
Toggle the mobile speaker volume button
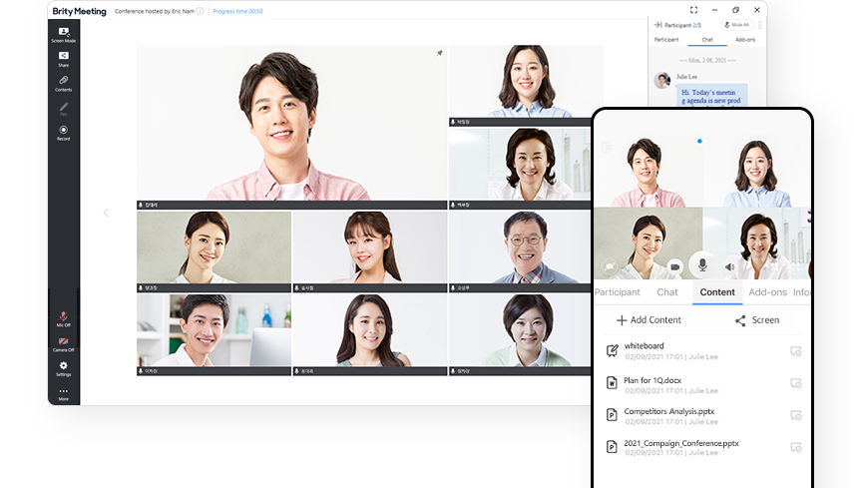(x=730, y=267)
